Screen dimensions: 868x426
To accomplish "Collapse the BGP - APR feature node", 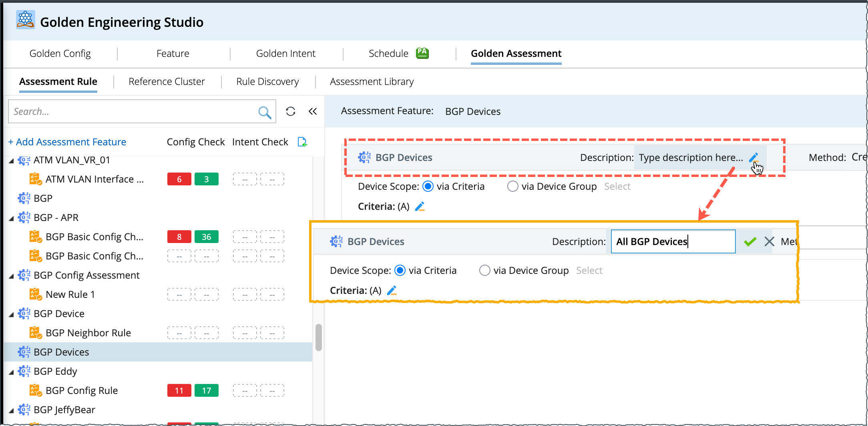I will click(x=11, y=218).
